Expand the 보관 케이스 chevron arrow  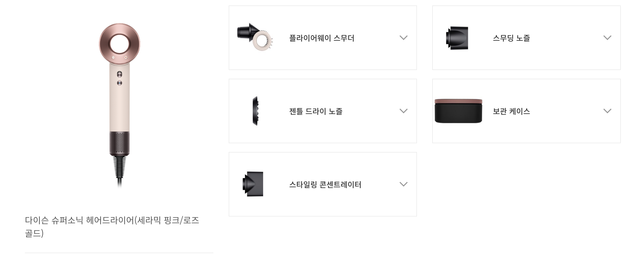pyautogui.click(x=607, y=111)
